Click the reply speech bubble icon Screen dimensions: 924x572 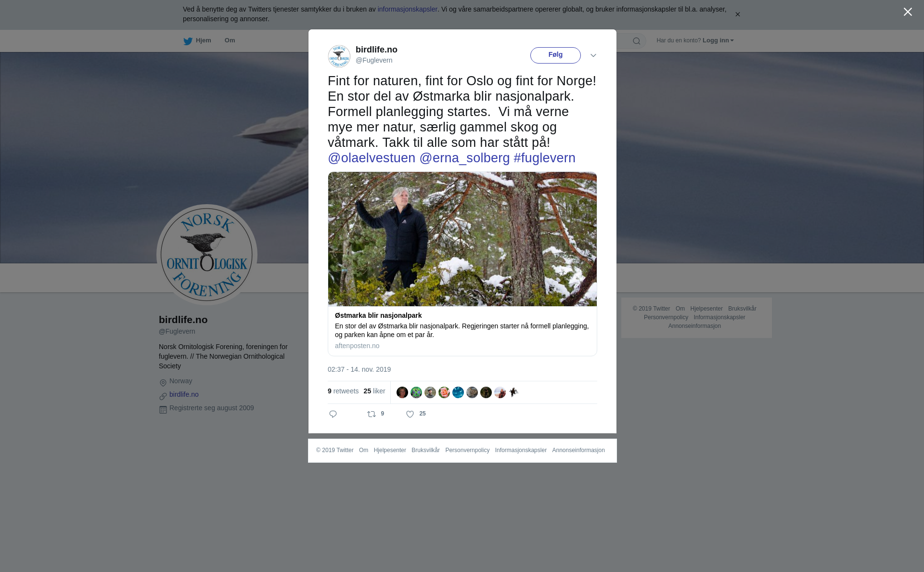333,414
